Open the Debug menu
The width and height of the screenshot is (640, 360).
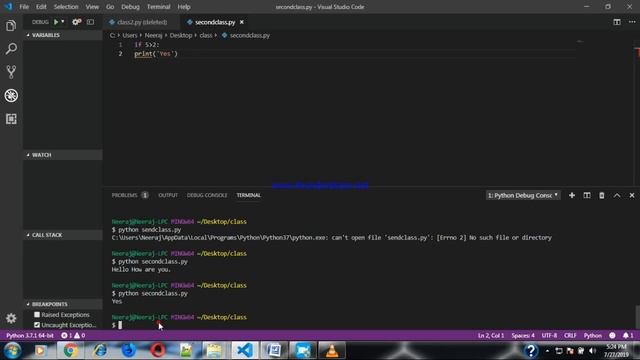click(130, 7)
